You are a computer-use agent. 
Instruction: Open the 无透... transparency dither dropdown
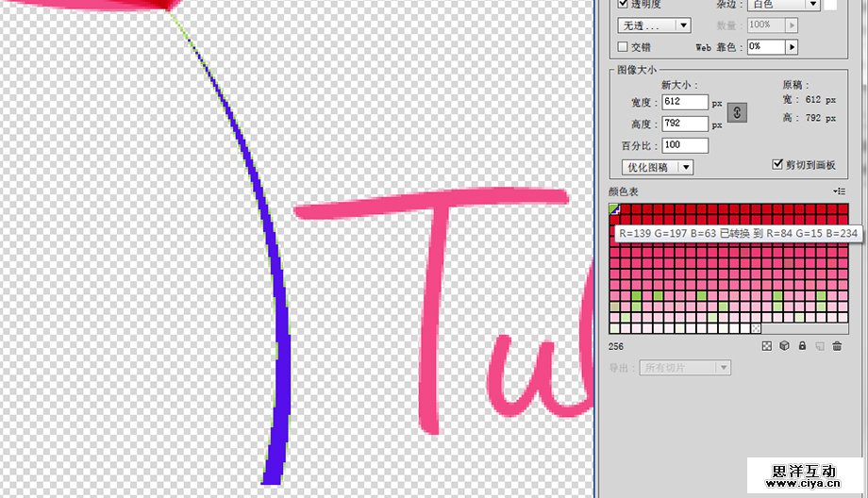(x=654, y=25)
